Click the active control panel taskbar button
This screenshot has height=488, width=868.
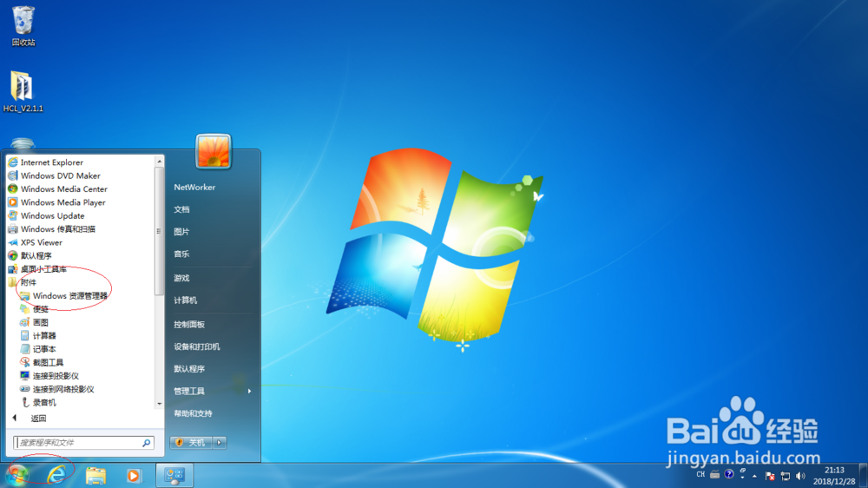point(174,476)
